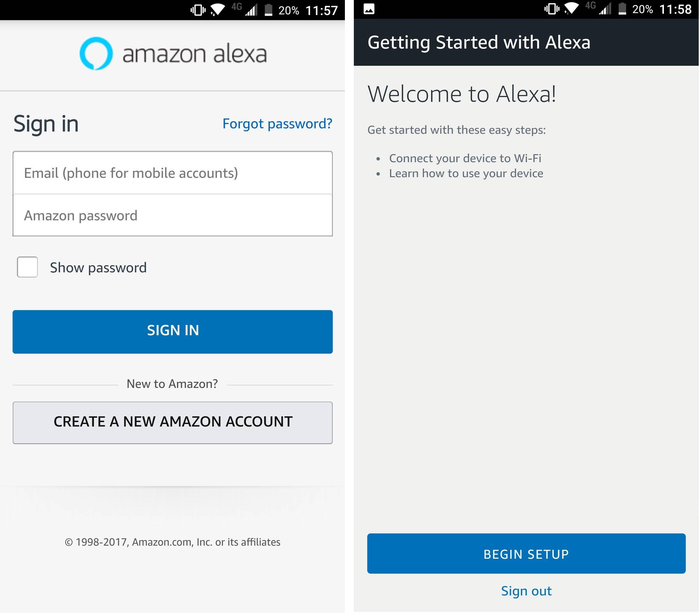The width and height of the screenshot is (700, 613).
Task: Tap the Wi-Fi status icon on right screen
Action: (x=571, y=9)
